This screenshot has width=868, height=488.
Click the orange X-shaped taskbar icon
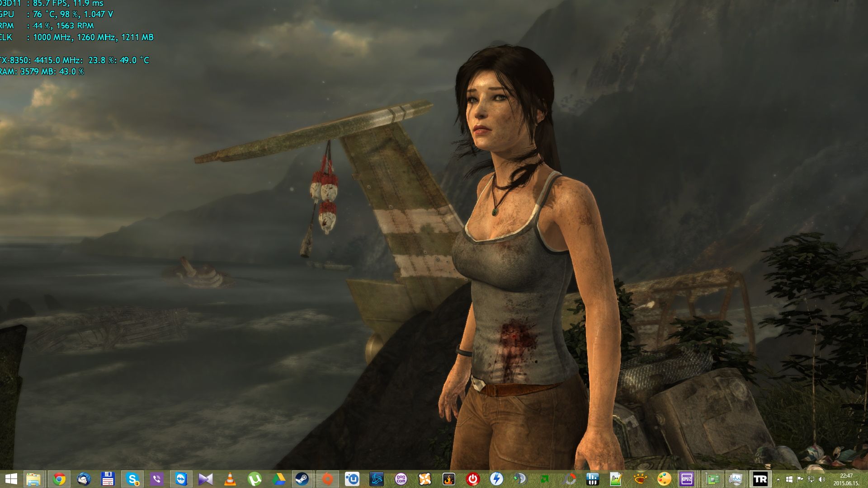[425, 479]
